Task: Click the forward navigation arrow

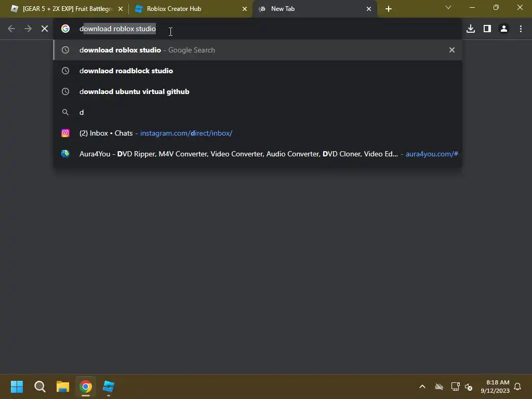Action: pyautogui.click(x=28, y=29)
